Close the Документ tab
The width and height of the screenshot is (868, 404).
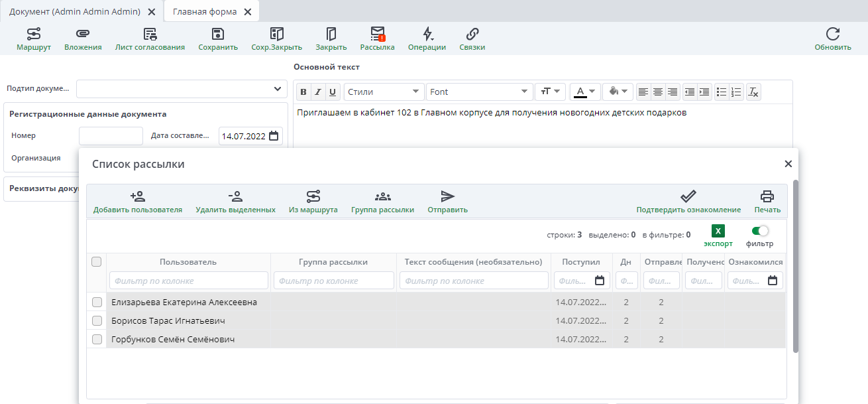click(152, 12)
